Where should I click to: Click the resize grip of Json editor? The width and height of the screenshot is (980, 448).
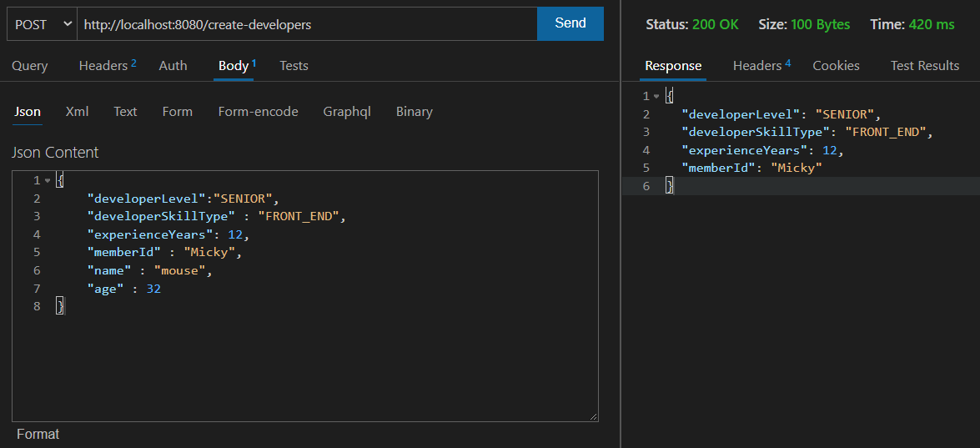(x=593, y=416)
